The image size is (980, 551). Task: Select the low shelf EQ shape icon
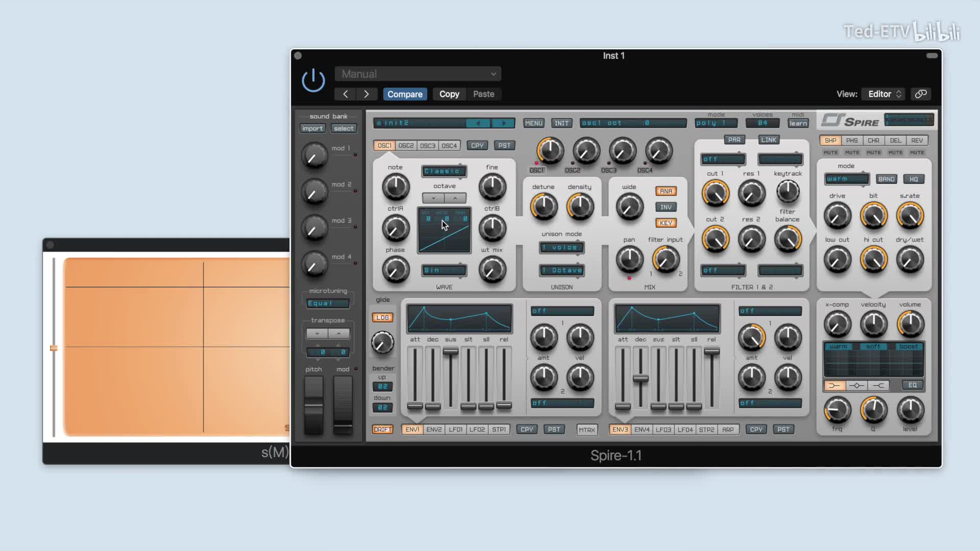[x=835, y=386]
